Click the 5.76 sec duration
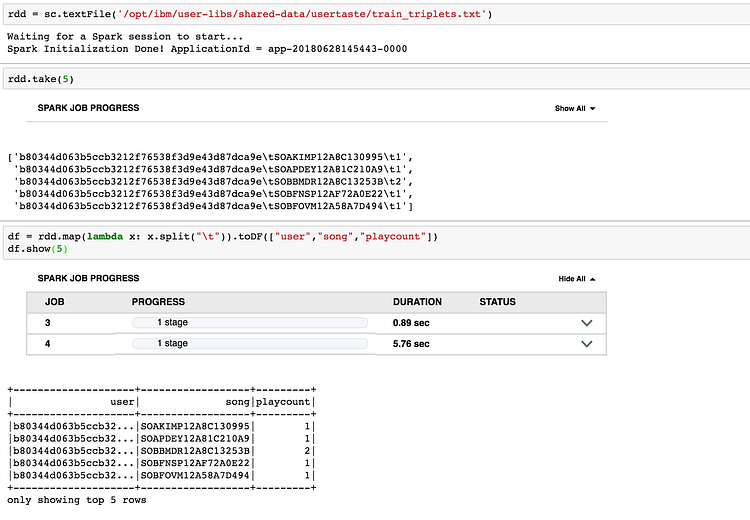 pyautogui.click(x=411, y=344)
